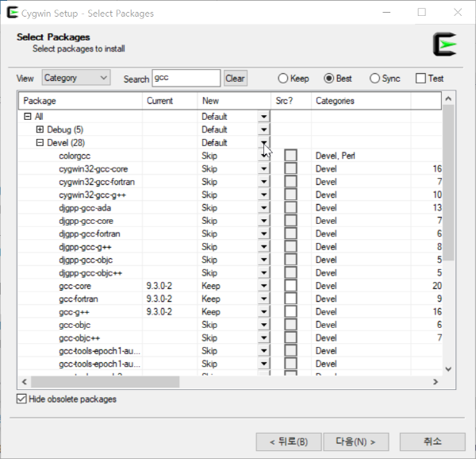The height and width of the screenshot is (459, 476).
Task: Open the New dropdown for Debug (5)
Action: tap(264, 129)
